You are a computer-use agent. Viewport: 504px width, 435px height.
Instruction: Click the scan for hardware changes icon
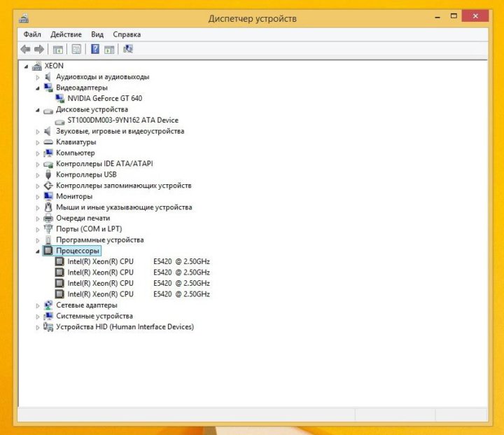pyautogui.click(x=128, y=49)
